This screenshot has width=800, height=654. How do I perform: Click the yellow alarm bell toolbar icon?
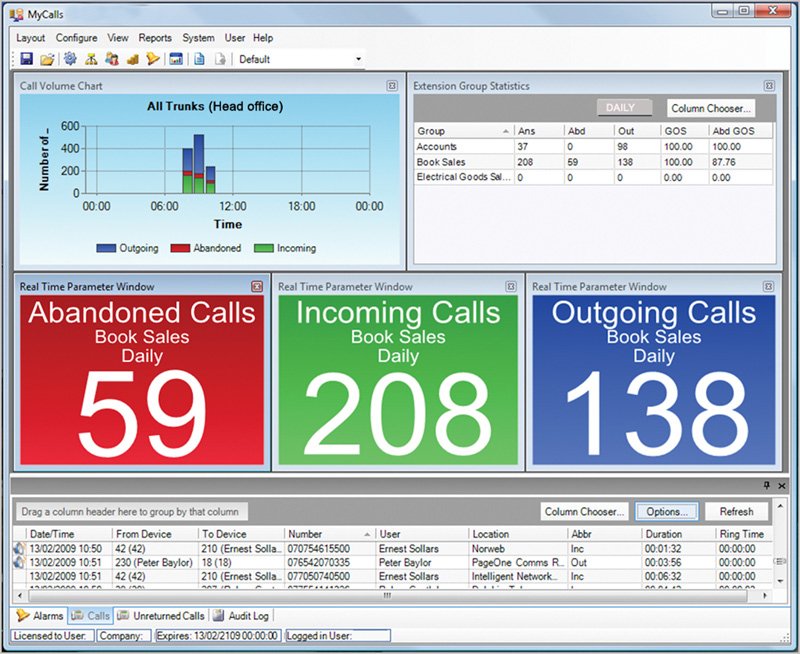pos(153,60)
